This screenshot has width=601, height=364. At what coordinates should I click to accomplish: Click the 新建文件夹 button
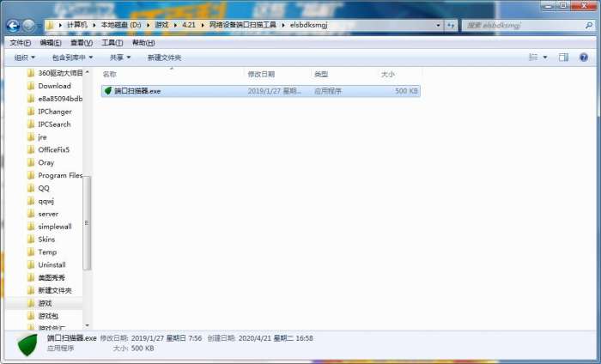coord(165,58)
